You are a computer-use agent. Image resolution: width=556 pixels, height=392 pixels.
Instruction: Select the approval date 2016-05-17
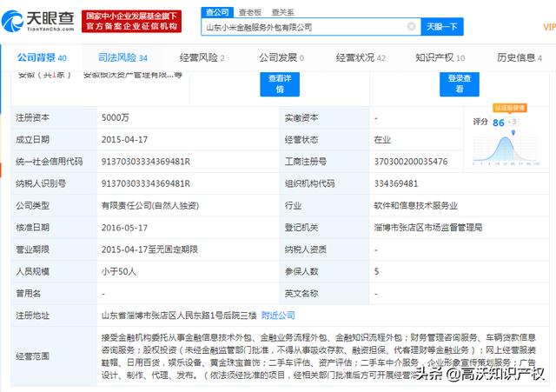coord(124,228)
